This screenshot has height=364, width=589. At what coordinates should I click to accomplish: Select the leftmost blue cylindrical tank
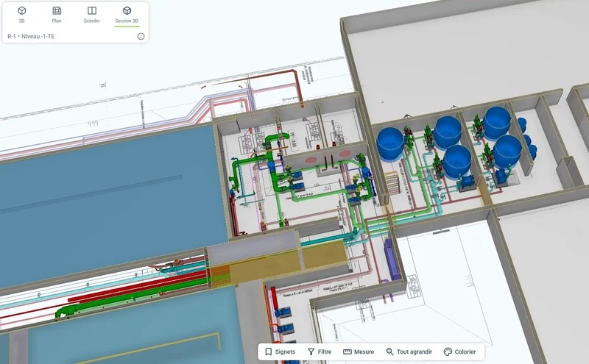pyautogui.click(x=390, y=142)
